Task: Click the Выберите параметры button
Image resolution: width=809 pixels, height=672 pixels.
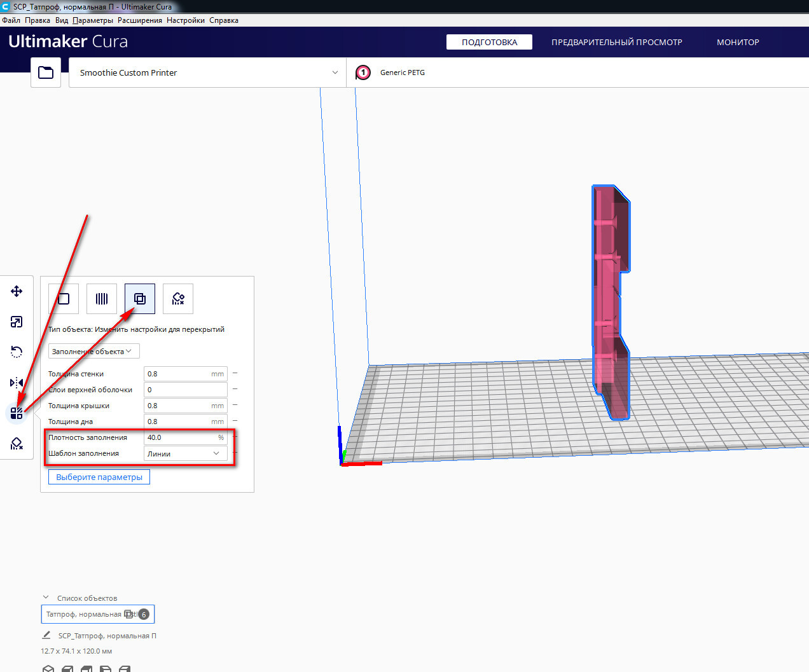Action: pyautogui.click(x=99, y=477)
